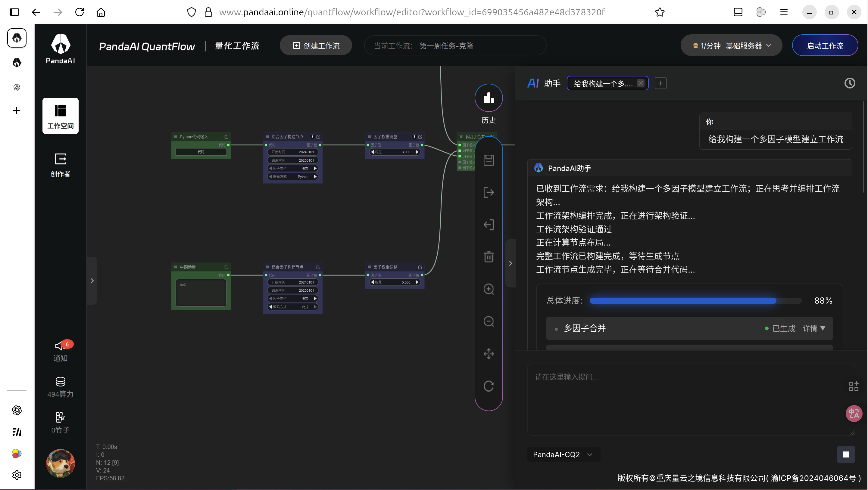Zoom out of the canvas with magnifier minus

click(489, 322)
